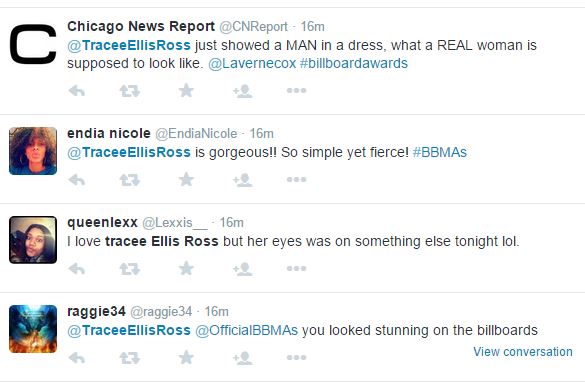This screenshot has width=585, height=386.
Task: Open the @CNReport username handle
Action: (x=253, y=26)
